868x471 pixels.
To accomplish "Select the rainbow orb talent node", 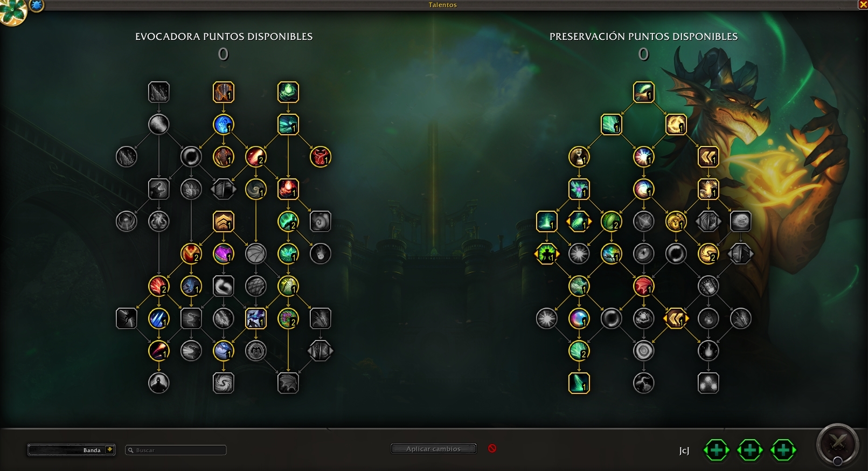I will click(x=579, y=318).
